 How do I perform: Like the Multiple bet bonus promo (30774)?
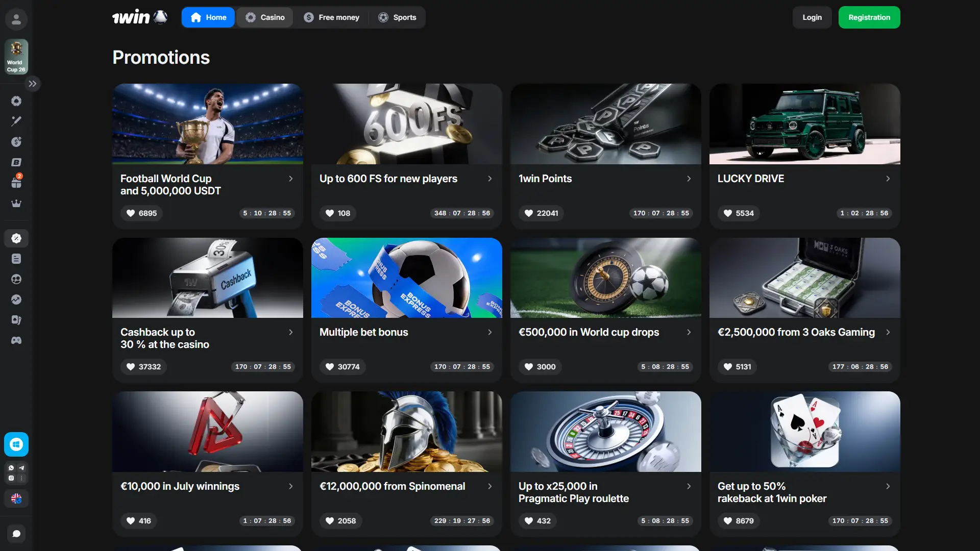click(x=342, y=367)
